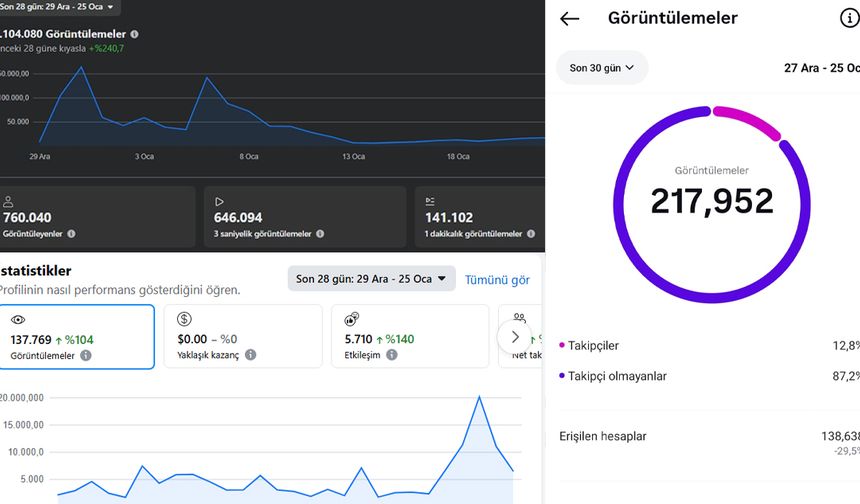Click info icon beside 1 dakikalık görüntülemeler
The width and height of the screenshot is (860, 504).
(x=531, y=234)
